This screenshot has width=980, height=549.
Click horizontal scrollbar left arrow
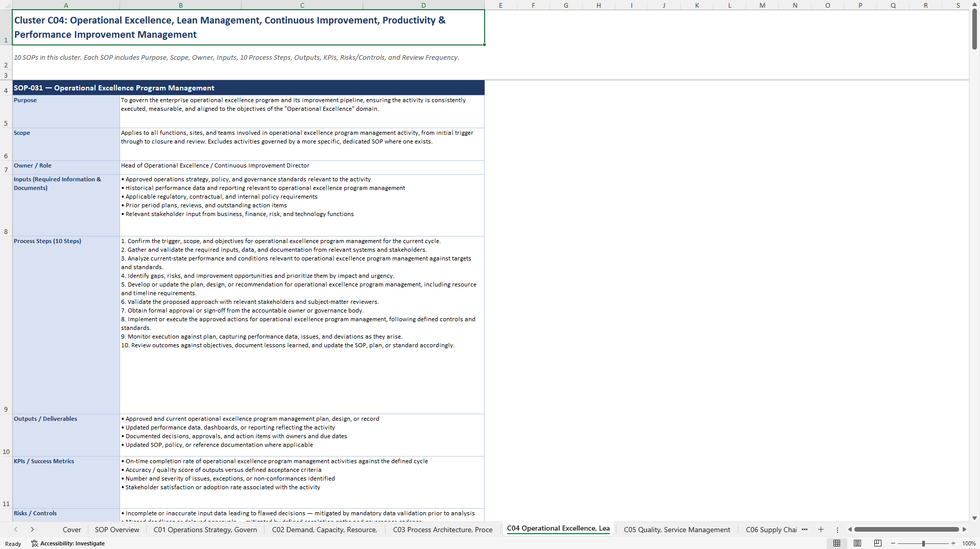850,530
